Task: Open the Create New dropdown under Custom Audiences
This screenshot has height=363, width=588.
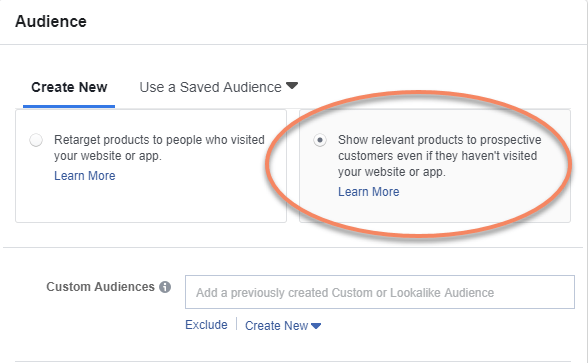Action: (283, 326)
